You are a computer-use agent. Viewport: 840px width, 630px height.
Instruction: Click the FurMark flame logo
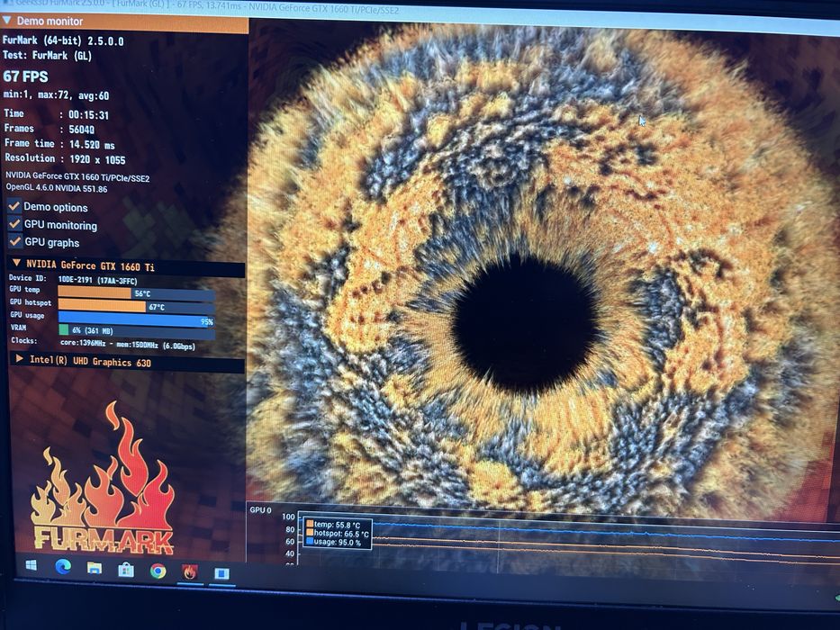click(103, 479)
